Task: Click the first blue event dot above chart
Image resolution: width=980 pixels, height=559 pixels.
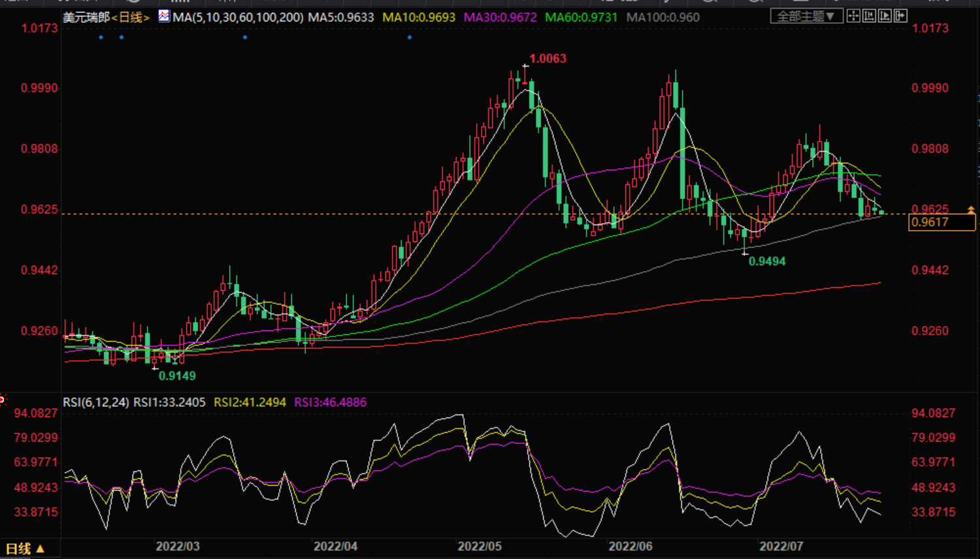Action: click(101, 37)
